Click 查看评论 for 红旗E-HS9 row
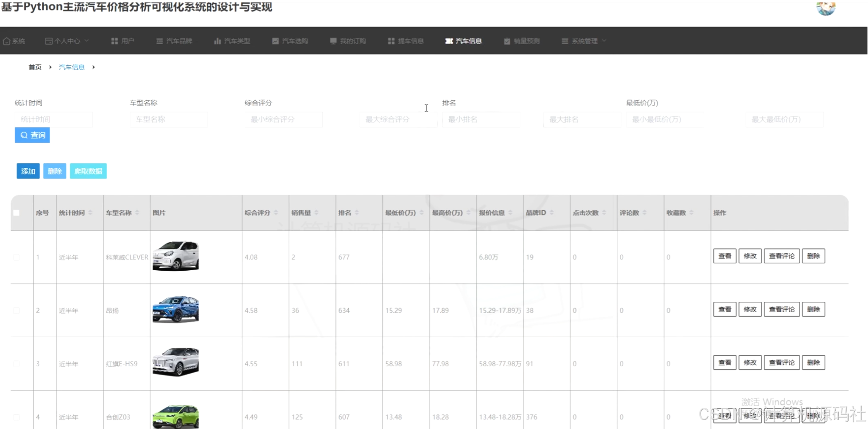 782,362
